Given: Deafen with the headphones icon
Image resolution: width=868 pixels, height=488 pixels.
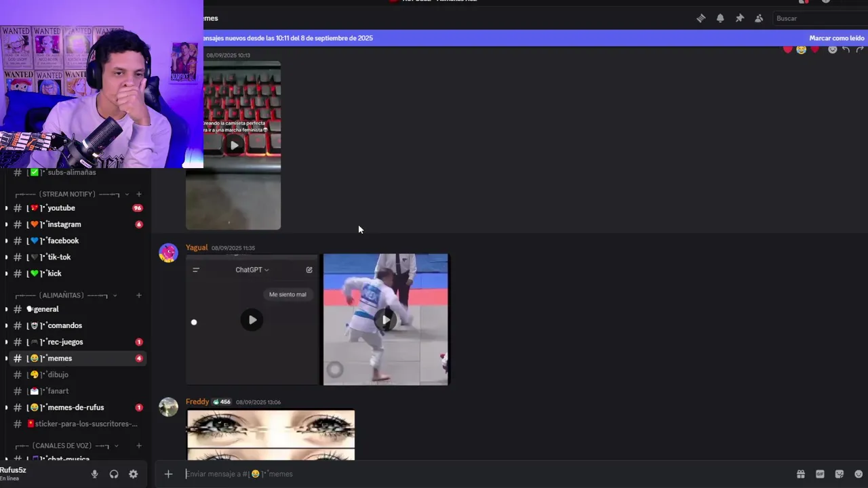Looking at the screenshot, I should point(114,474).
